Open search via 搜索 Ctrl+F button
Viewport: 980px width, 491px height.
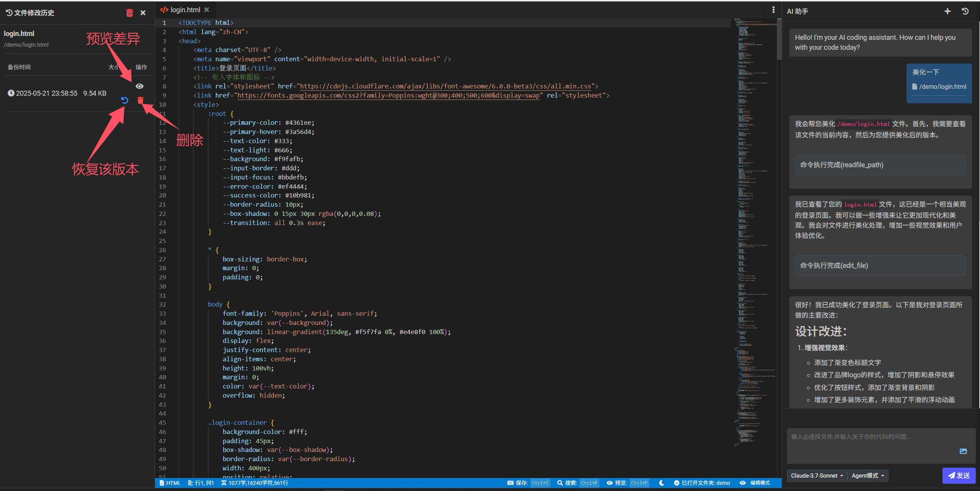point(578,483)
